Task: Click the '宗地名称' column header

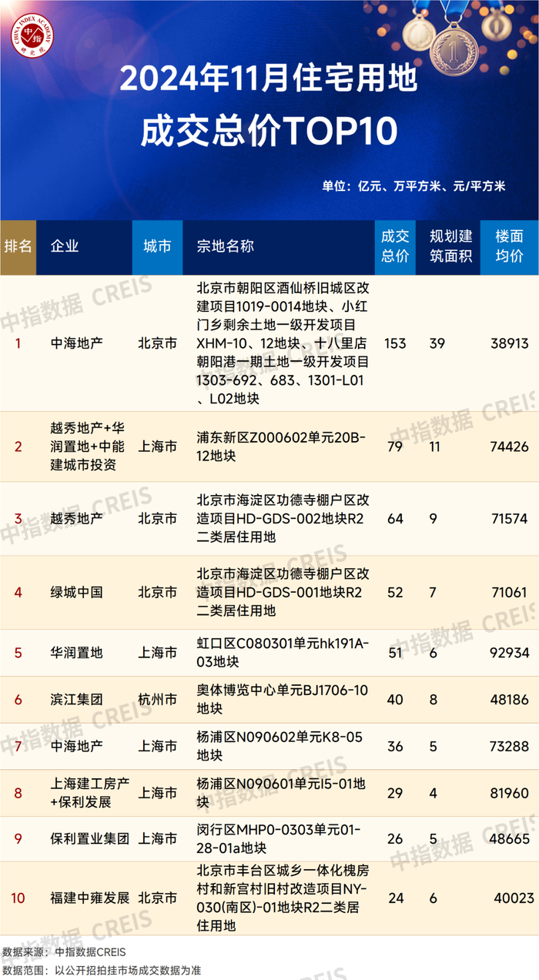Action: point(226,246)
